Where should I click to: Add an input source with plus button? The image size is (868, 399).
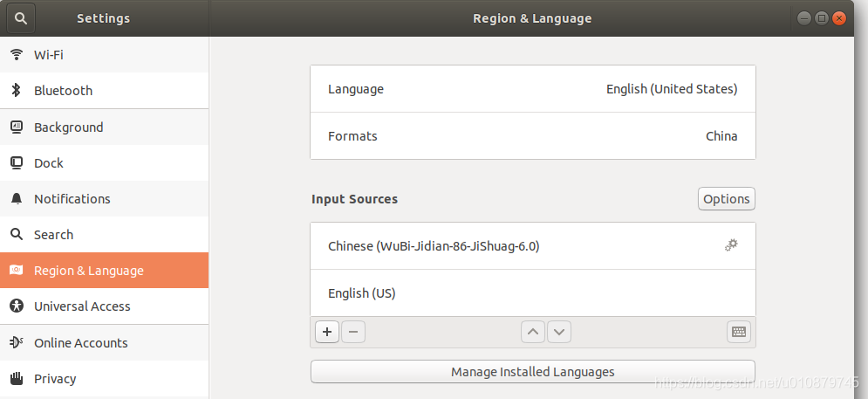pos(327,332)
